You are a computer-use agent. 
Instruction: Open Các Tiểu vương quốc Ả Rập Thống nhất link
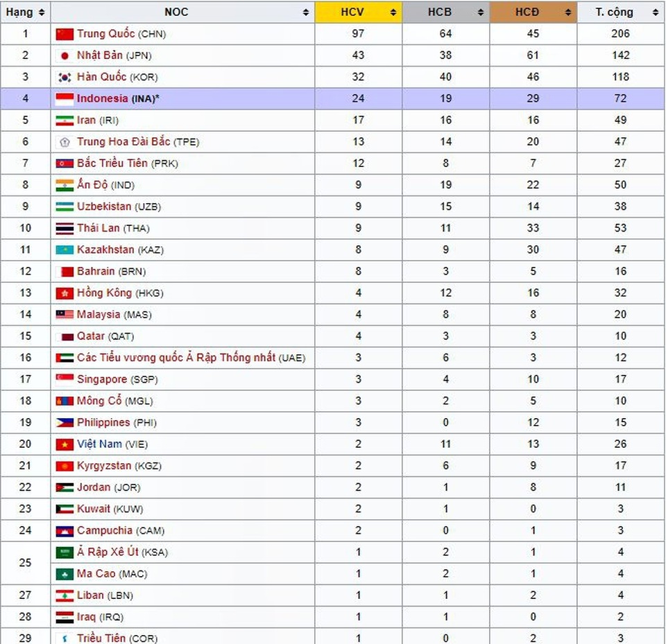[x=176, y=358]
